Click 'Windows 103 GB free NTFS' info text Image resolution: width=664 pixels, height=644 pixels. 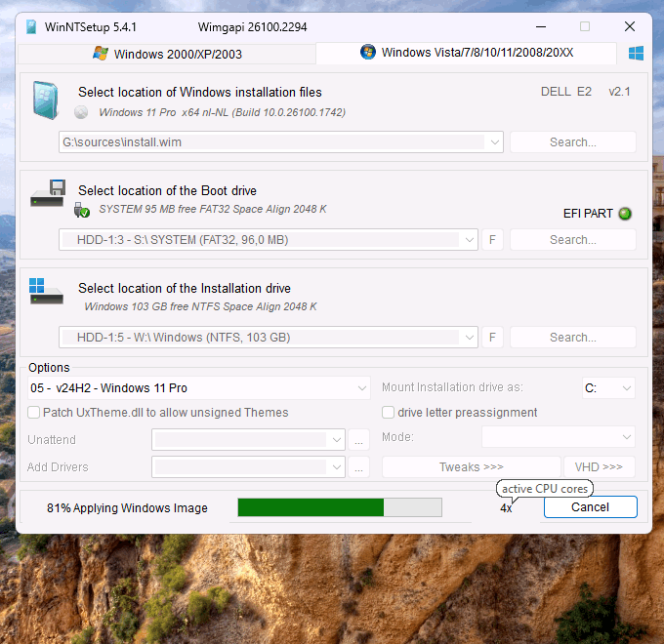tap(200, 306)
